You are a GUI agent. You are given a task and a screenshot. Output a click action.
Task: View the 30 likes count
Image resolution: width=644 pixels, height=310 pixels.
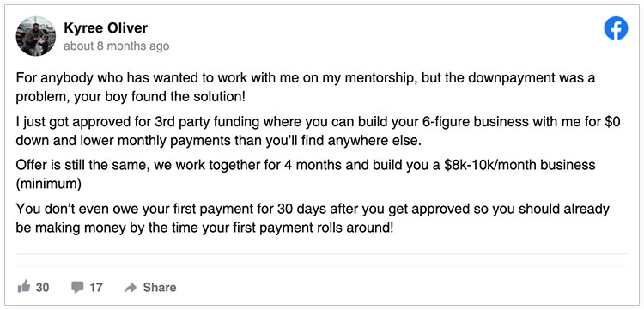[x=42, y=287]
